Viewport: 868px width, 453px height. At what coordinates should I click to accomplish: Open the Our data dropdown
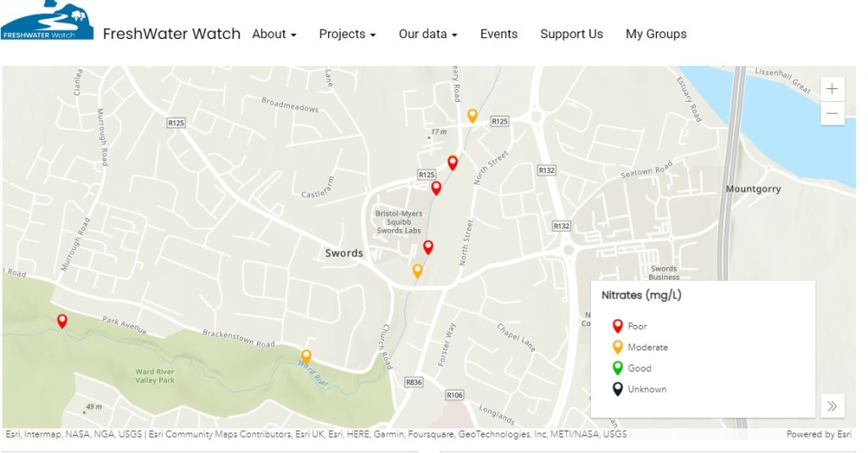[427, 34]
